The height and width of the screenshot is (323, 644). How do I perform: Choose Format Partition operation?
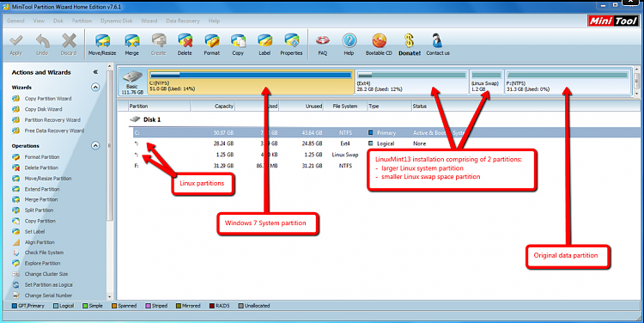pos(41,157)
